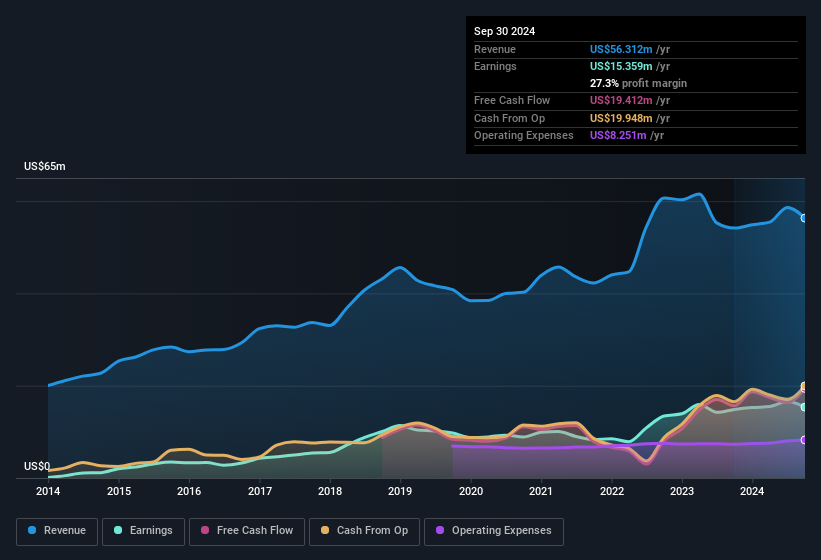Screen dimensions: 821x560
Task: Click the 2022 x-axis label
Action: pyautogui.click(x=612, y=491)
